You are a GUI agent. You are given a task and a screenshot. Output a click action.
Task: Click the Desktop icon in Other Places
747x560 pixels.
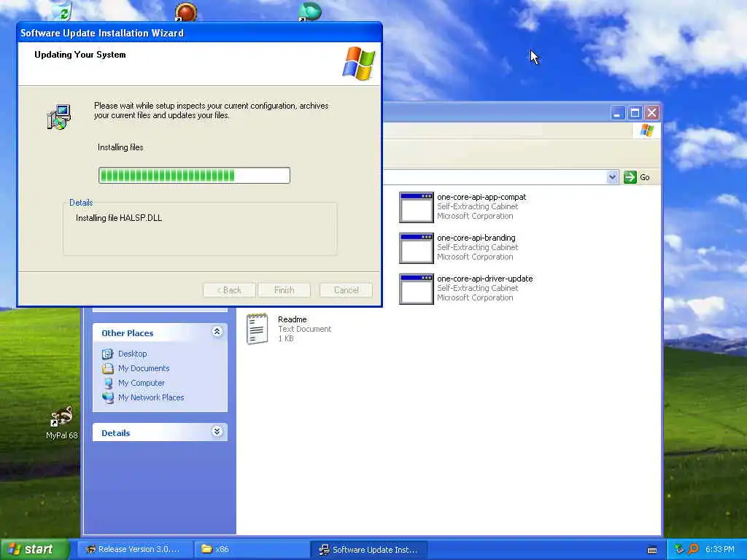point(108,354)
